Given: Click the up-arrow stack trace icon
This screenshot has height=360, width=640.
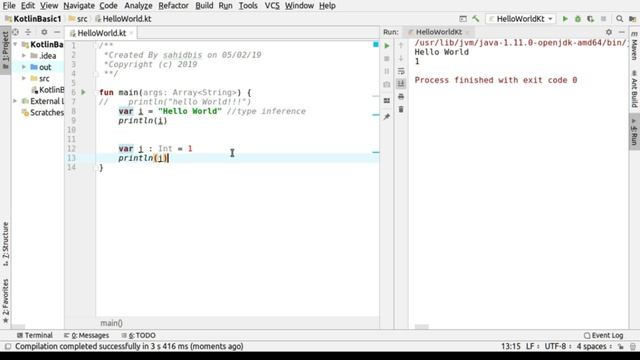Looking at the screenshot, I should coord(401,46).
